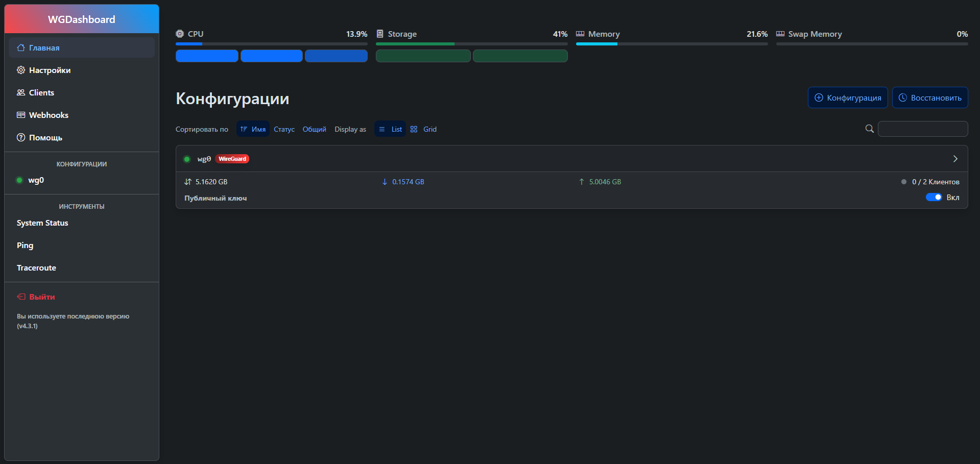This screenshot has height=464, width=980.
Task: Sort configurations by Имя
Action: tap(253, 129)
